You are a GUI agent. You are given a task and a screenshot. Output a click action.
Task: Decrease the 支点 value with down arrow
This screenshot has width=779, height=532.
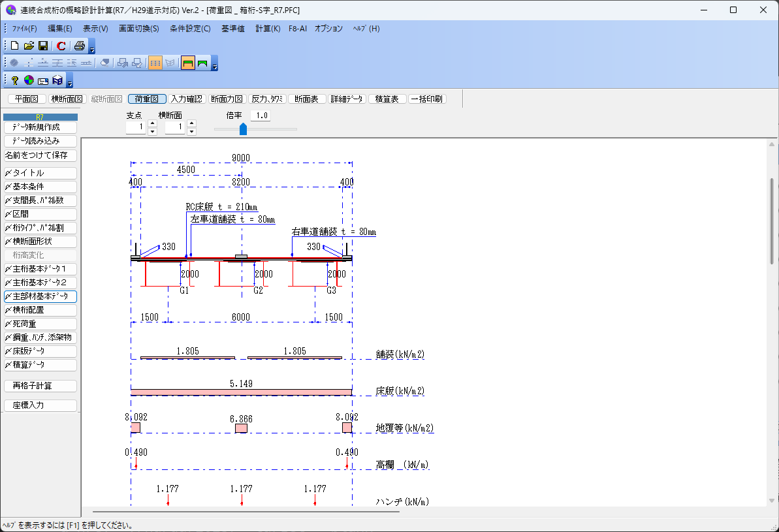pyautogui.click(x=153, y=132)
